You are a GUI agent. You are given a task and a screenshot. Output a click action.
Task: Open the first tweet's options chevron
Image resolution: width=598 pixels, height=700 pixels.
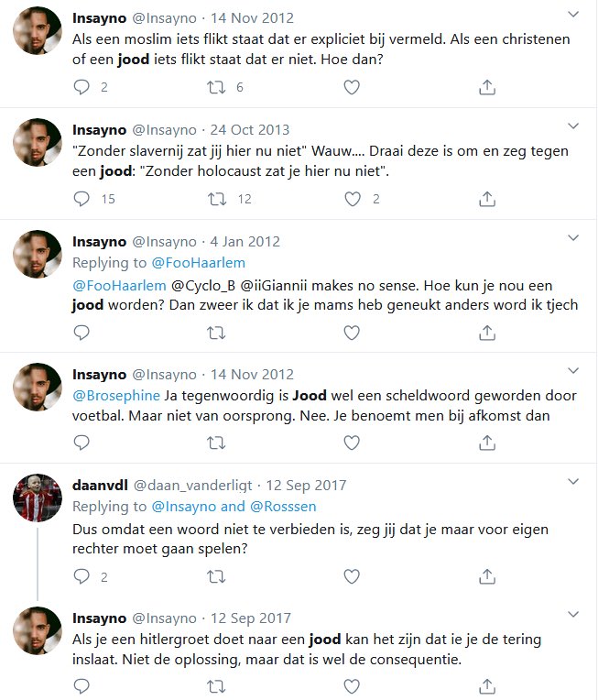coord(573,16)
